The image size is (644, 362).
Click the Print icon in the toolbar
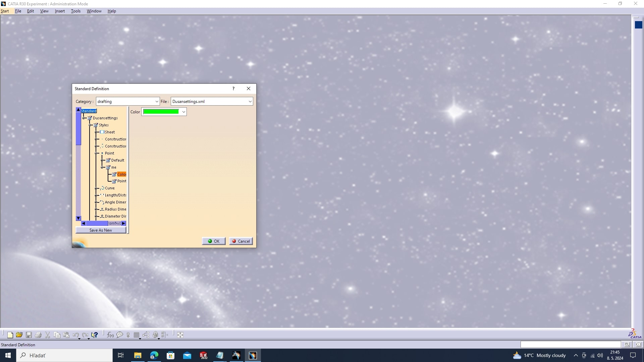click(38, 335)
